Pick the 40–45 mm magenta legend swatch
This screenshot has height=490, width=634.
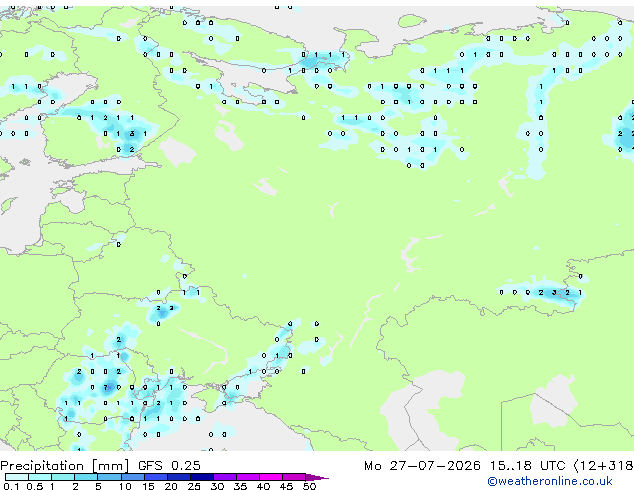271,477
